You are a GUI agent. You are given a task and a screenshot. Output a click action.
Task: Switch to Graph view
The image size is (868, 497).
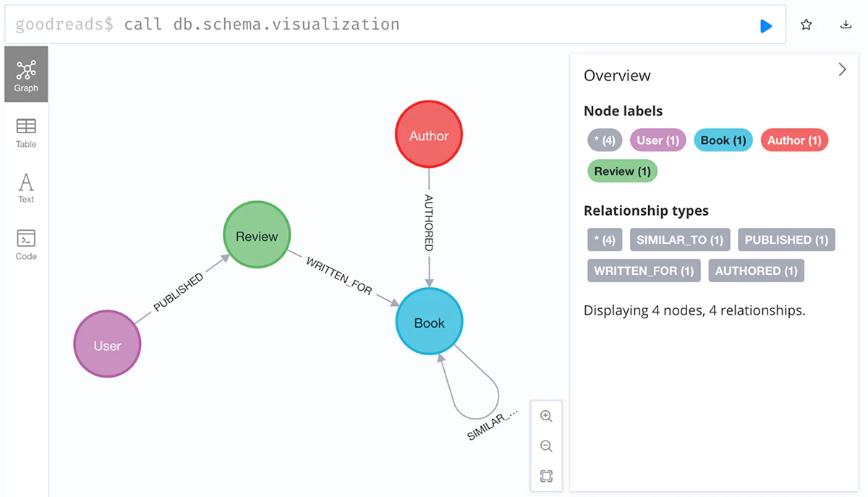(26, 75)
